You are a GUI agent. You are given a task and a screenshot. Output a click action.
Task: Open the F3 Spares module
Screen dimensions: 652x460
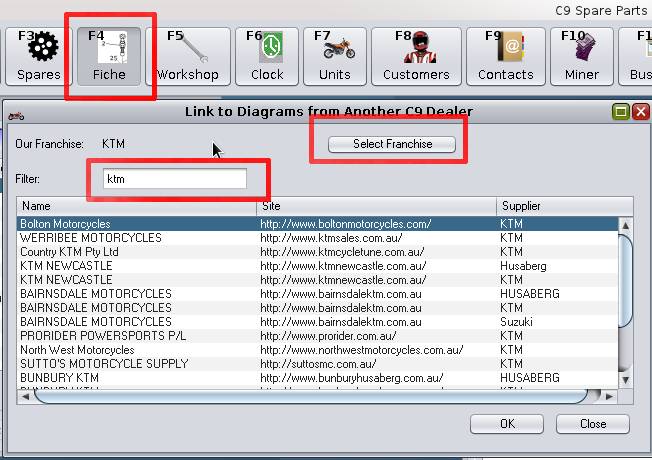click(39, 57)
